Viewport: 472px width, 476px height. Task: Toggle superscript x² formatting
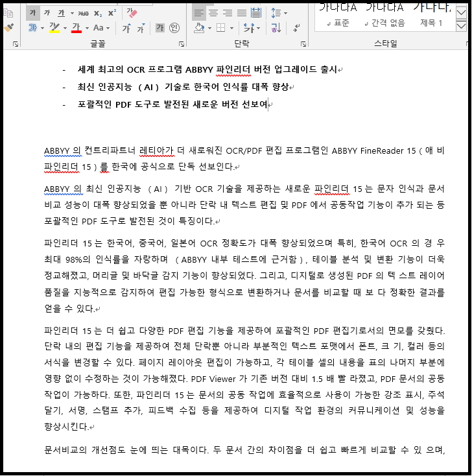[x=112, y=13]
